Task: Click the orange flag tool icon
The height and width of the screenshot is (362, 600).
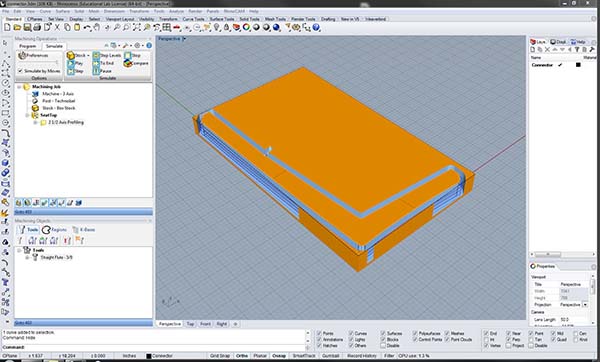Action: [80, 240]
